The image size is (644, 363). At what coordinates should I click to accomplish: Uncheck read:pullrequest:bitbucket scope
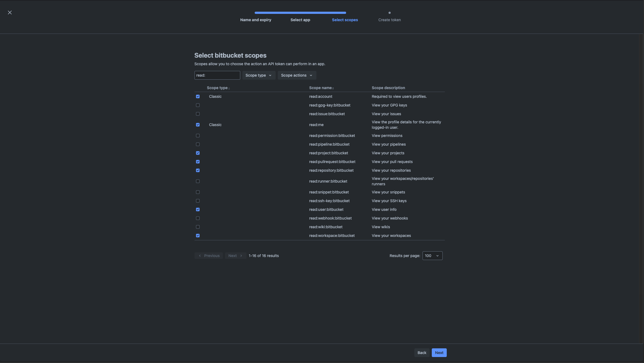click(198, 162)
